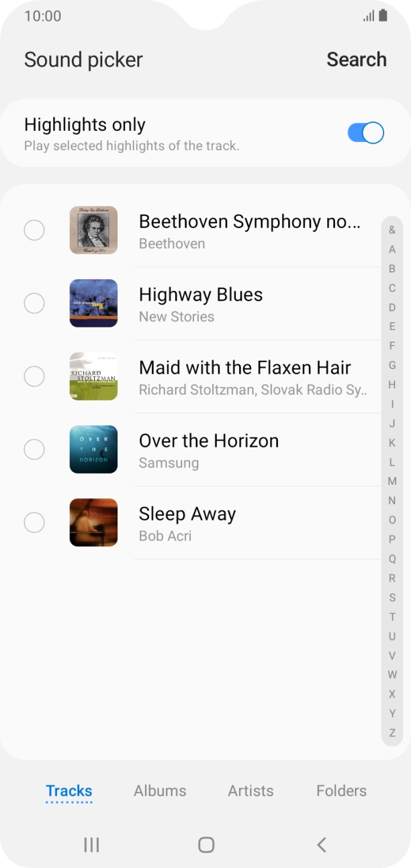411x868 pixels.
Task: Switch to the Artists tab
Action: [250, 791]
